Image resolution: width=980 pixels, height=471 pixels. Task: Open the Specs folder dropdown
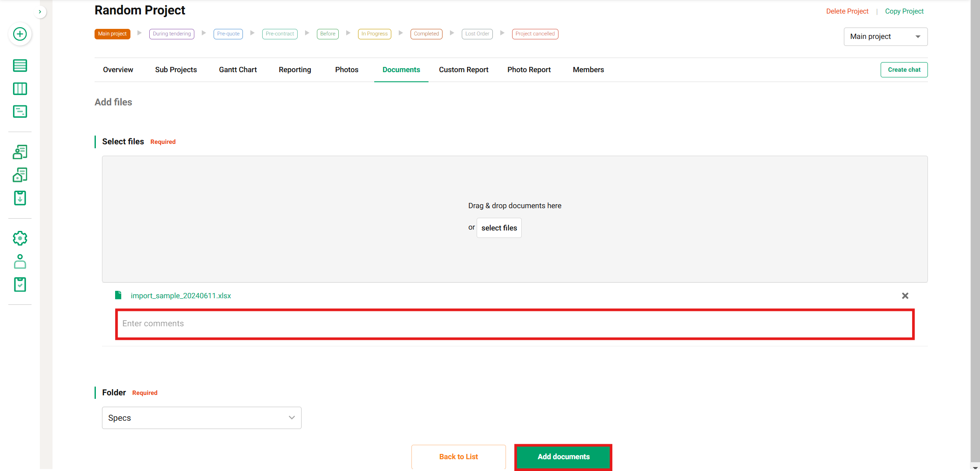(x=201, y=418)
